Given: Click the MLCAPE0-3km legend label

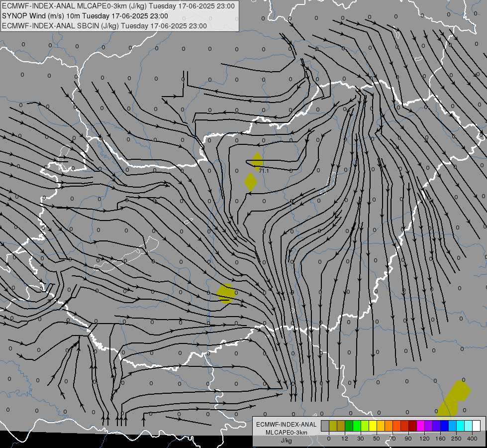Looking at the screenshot, I should click(x=287, y=433).
